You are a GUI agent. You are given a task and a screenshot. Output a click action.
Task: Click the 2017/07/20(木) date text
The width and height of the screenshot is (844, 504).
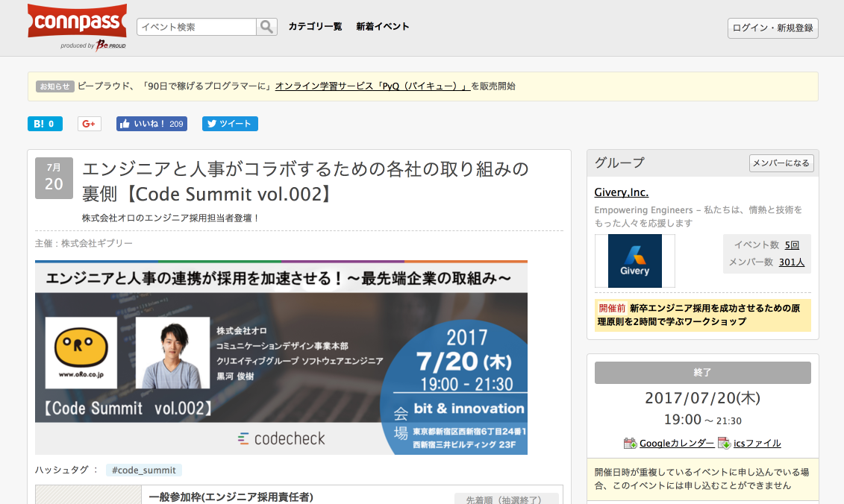pyautogui.click(x=702, y=398)
